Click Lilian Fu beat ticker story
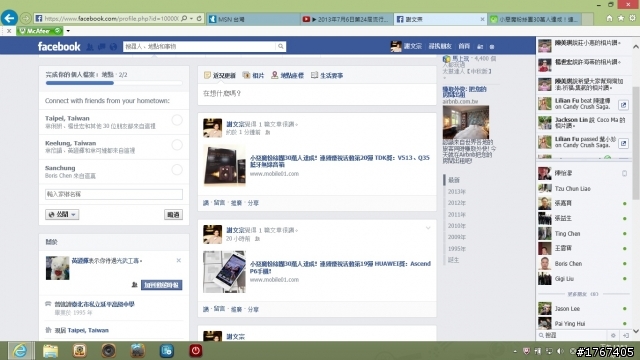Viewport: 640px width, 360px height. click(x=584, y=104)
